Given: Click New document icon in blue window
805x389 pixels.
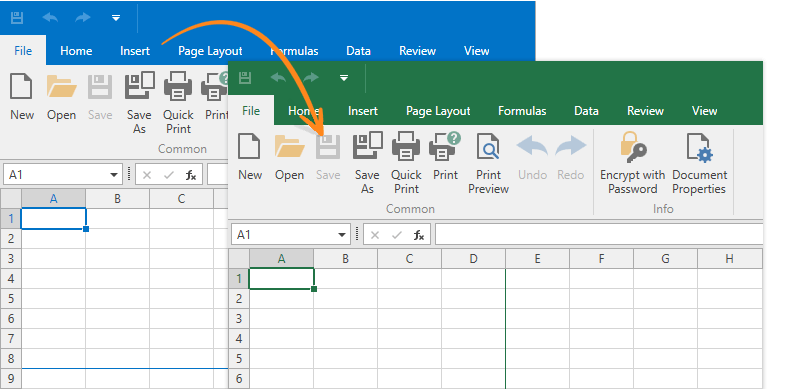Looking at the screenshot, I should 22,86.
